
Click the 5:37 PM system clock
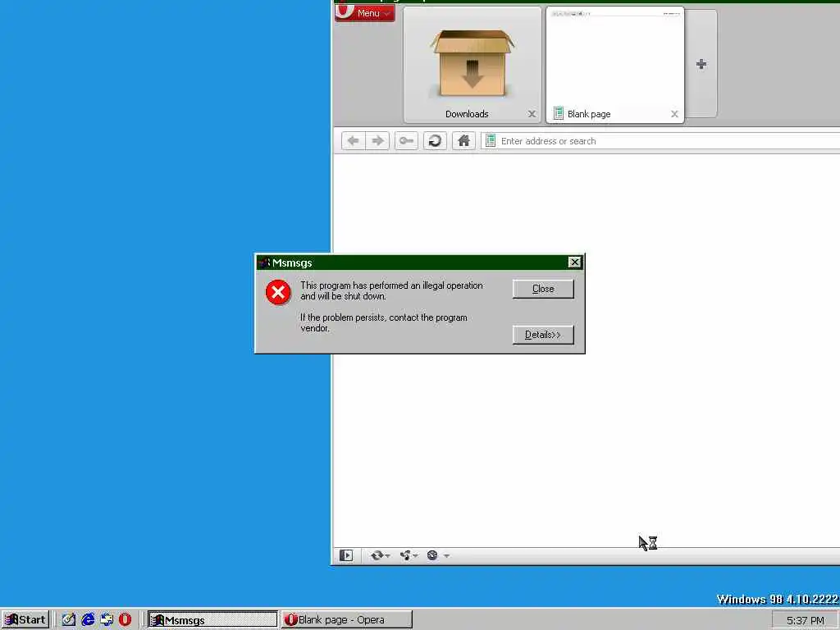pos(806,620)
